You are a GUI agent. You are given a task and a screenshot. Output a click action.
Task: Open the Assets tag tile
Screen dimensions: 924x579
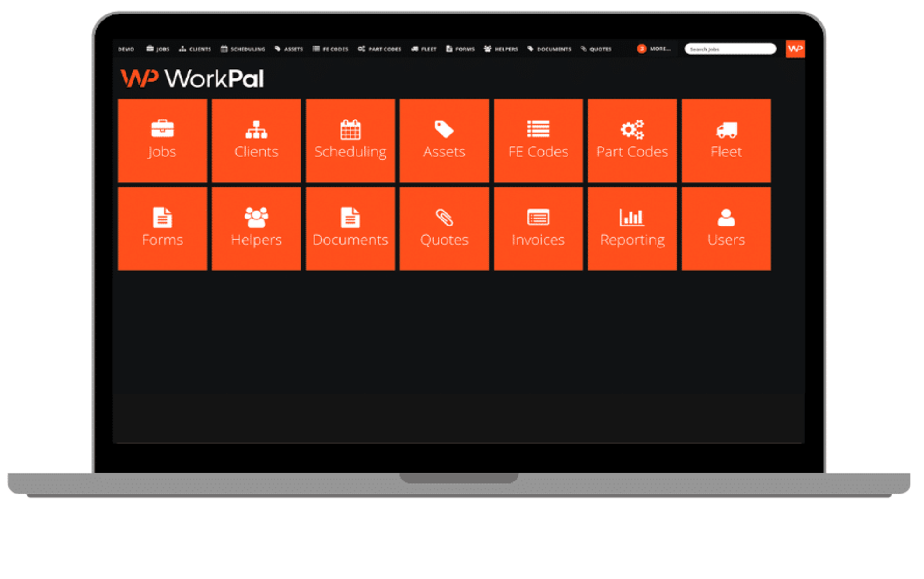[444, 140]
